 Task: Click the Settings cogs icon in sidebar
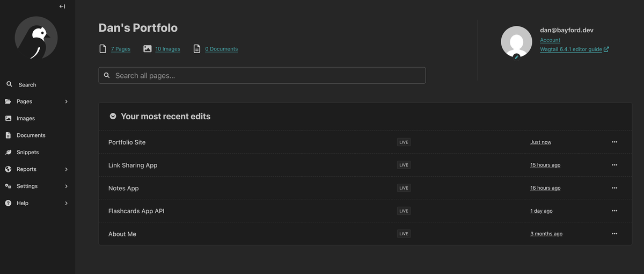coord(8,186)
